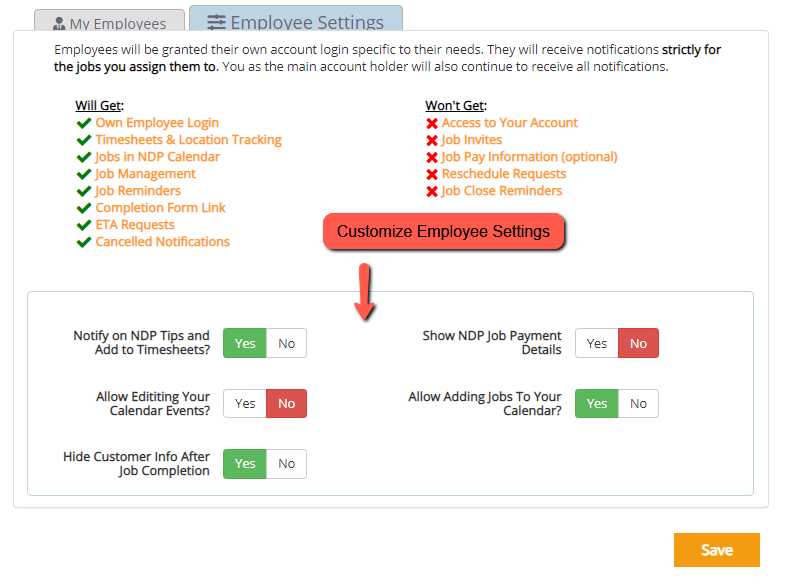
Task: Click the checkmark beside ETA Requests
Action: (x=84, y=225)
